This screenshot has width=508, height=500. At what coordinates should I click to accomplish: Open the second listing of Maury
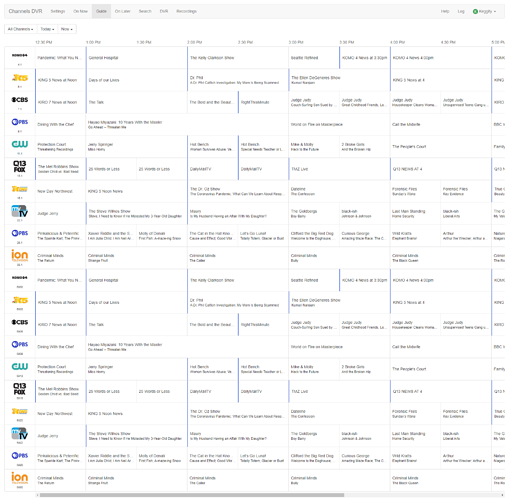click(x=238, y=436)
